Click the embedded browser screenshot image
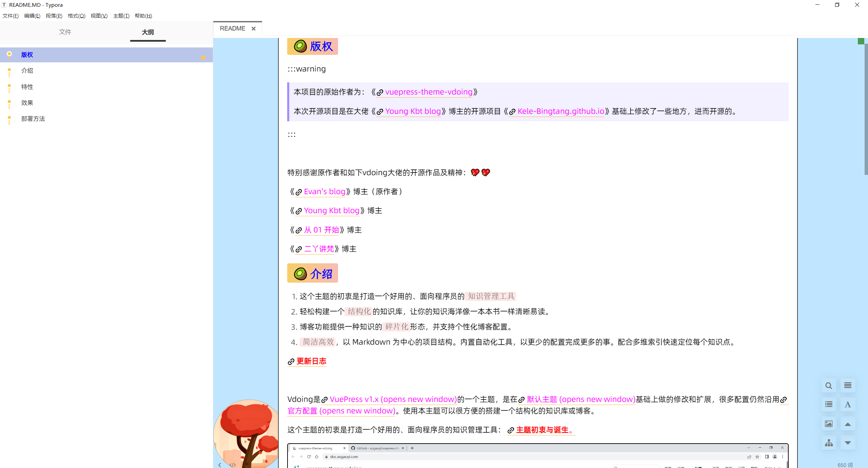The width and height of the screenshot is (868, 468). tap(538, 456)
